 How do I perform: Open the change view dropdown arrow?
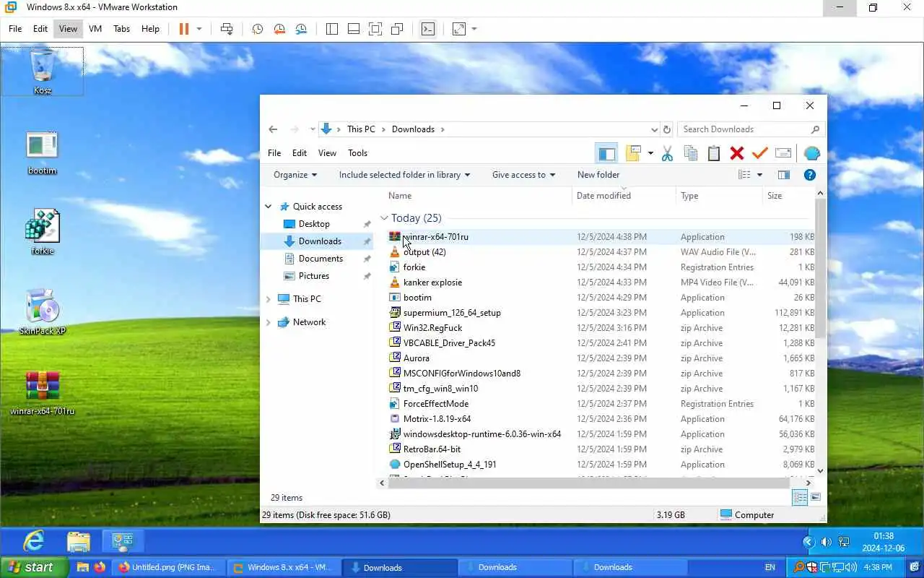pos(759,175)
